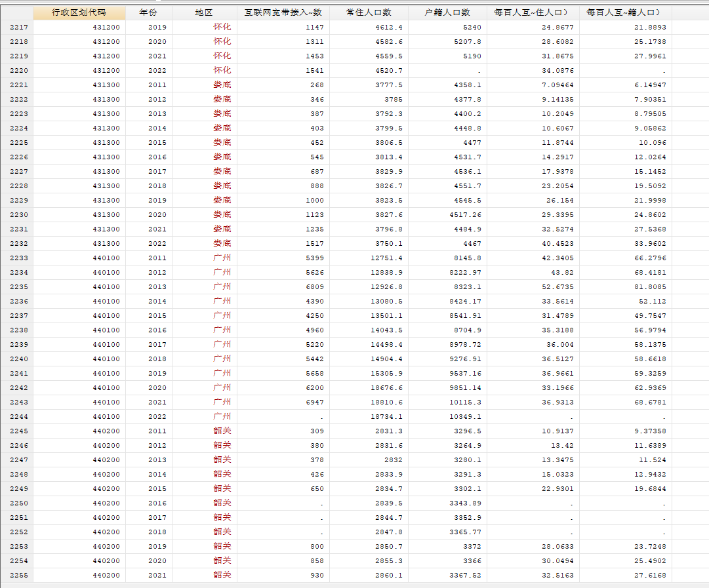This screenshot has width=709, height=588.
Task: Select the year 2018 cell in row 2228
Action: (157, 186)
